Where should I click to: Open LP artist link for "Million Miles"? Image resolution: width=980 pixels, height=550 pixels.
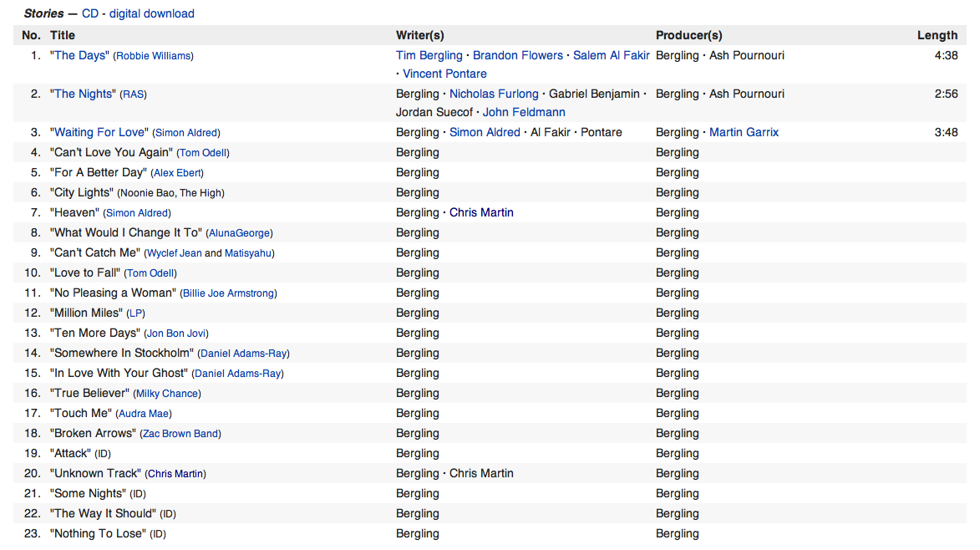tap(135, 313)
